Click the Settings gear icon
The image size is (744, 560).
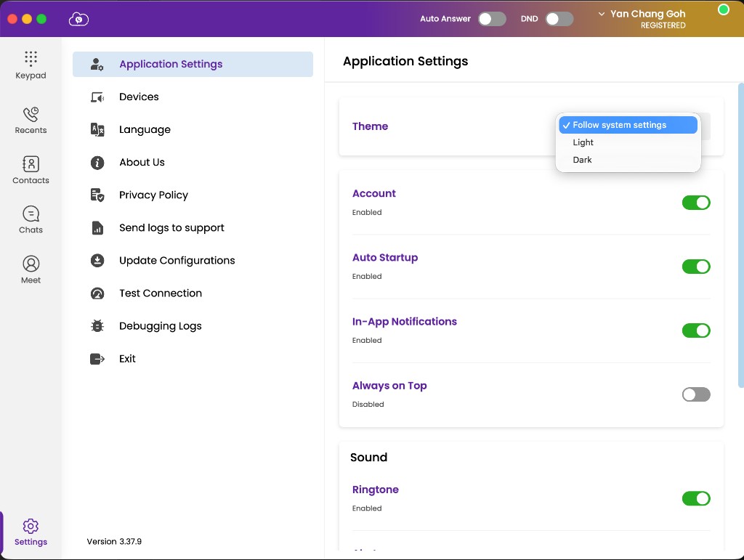(x=31, y=526)
